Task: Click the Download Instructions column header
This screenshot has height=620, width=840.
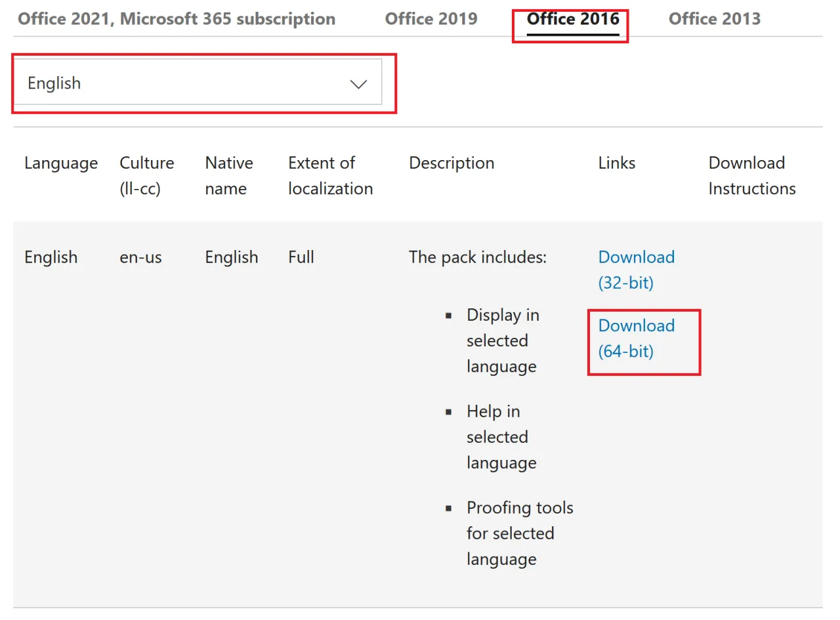Action: [752, 176]
